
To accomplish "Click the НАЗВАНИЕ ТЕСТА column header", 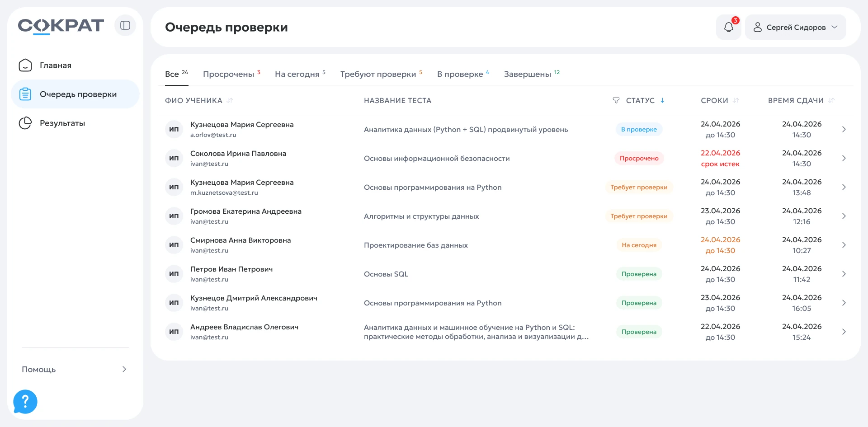I will point(397,100).
